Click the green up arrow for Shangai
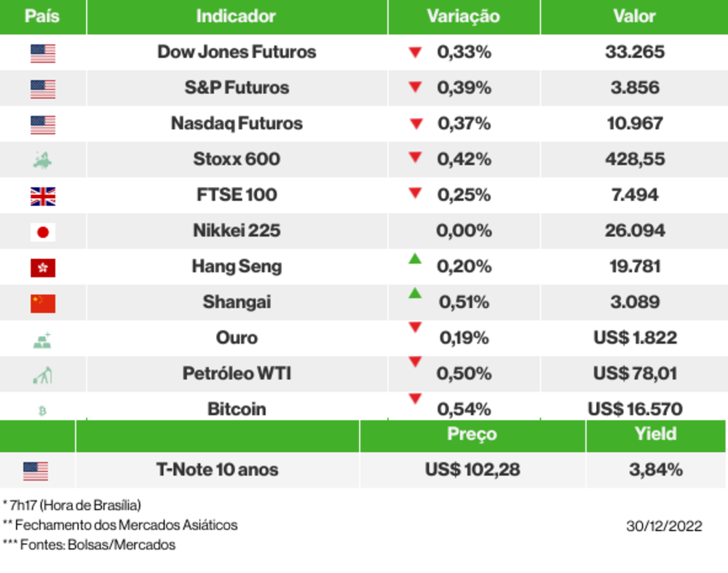Image resolution: width=728 pixels, height=573 pixels. click(415, 293)
